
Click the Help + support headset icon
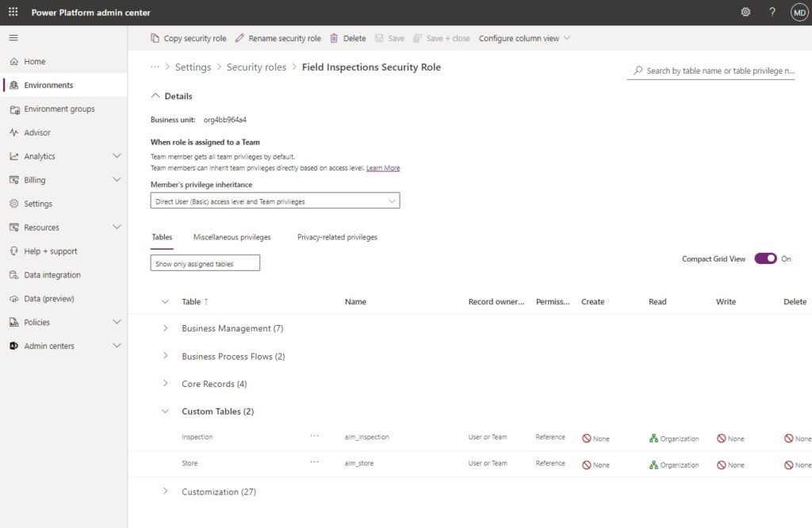pos(14,251)
